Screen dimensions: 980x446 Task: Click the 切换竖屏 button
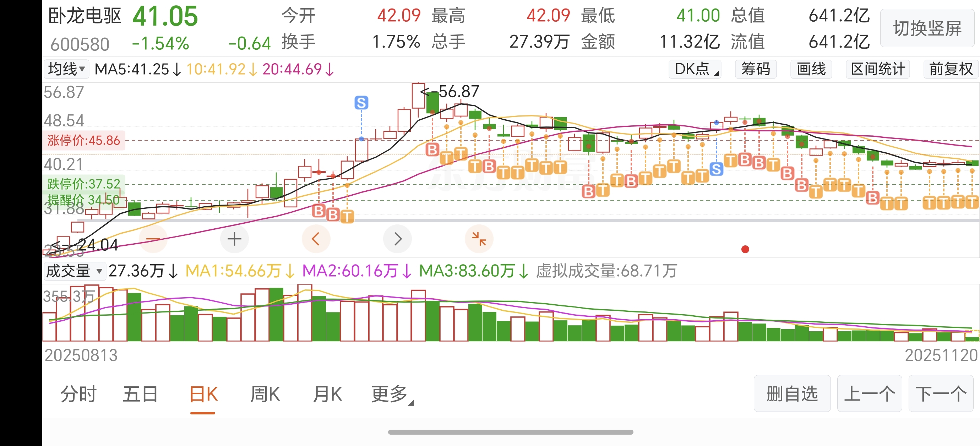927,28
